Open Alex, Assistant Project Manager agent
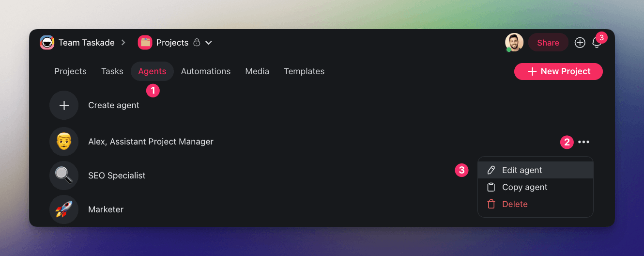This screenshot has width=644, height=256. pyautogui.click(x=151, y=142)
